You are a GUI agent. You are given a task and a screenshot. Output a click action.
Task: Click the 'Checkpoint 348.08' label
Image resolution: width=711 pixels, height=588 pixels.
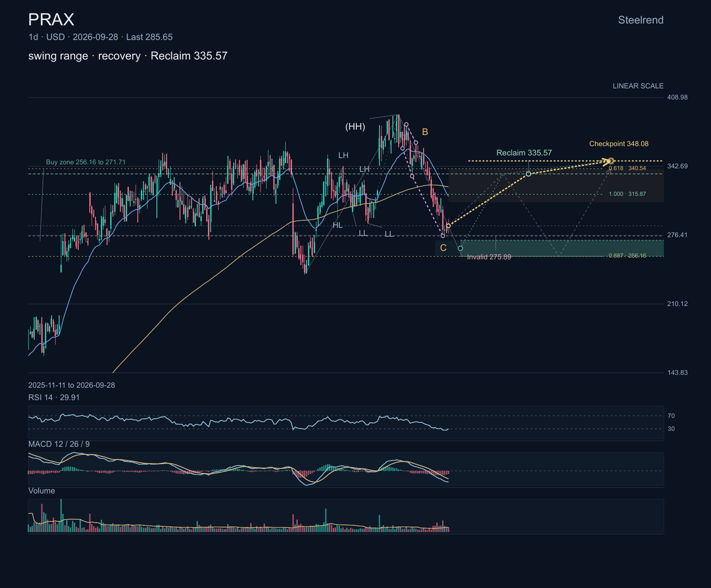tap(619, 144)
